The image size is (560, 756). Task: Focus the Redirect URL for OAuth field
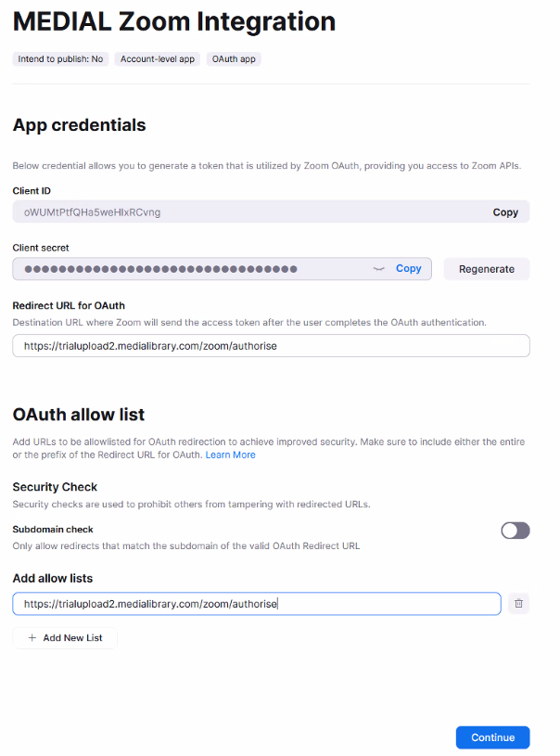271,346
